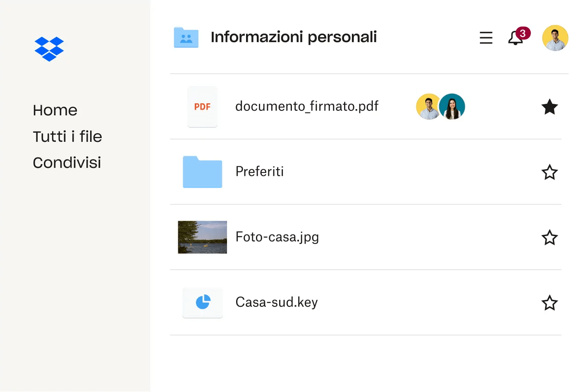Click the Keynote icon for Casa-sud.key
588x392 pixels.
[x=202, y=302]
